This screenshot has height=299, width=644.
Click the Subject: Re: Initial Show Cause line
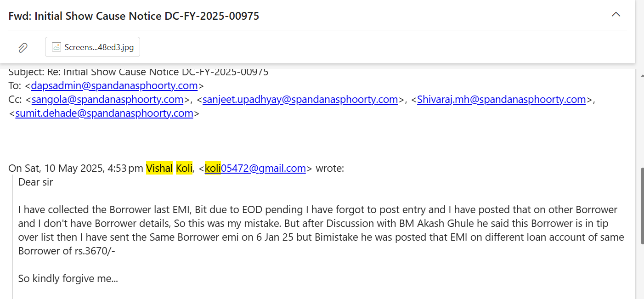[x=138, y=72]
